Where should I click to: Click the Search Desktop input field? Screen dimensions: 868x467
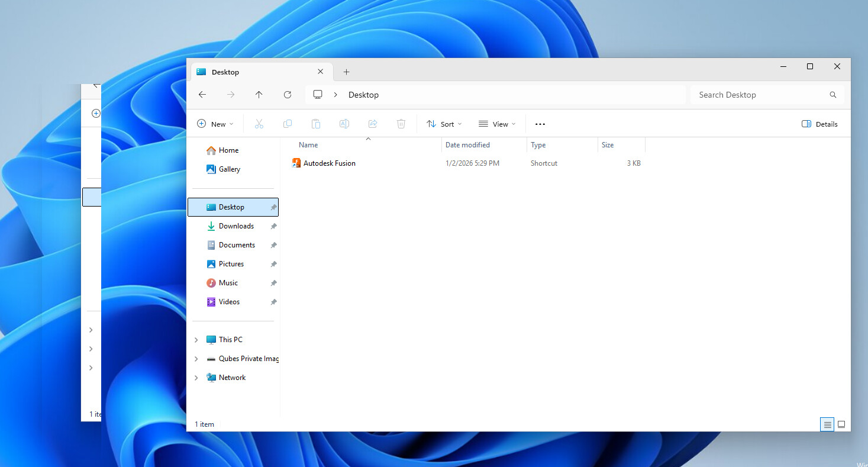coord(760,95)
